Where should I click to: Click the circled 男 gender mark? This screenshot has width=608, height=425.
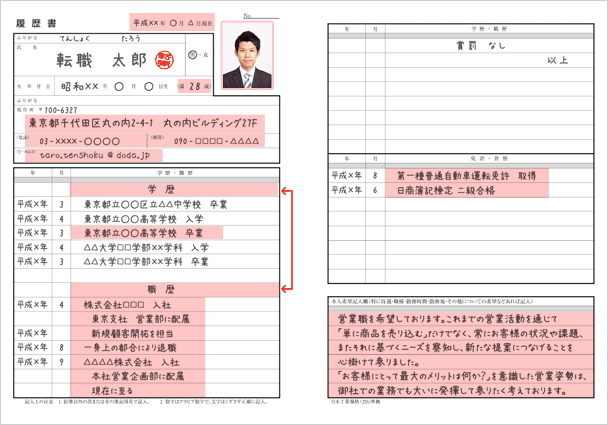(197, 49)
